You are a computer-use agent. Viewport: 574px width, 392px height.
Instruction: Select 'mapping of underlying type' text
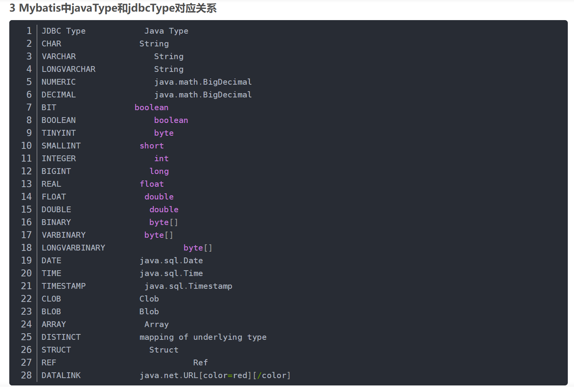203,337
